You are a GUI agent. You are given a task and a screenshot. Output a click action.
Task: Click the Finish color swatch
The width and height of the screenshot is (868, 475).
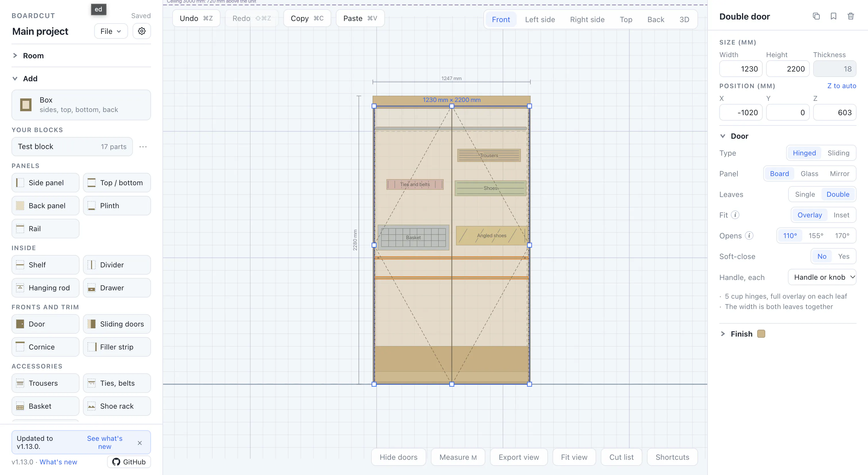761,334
